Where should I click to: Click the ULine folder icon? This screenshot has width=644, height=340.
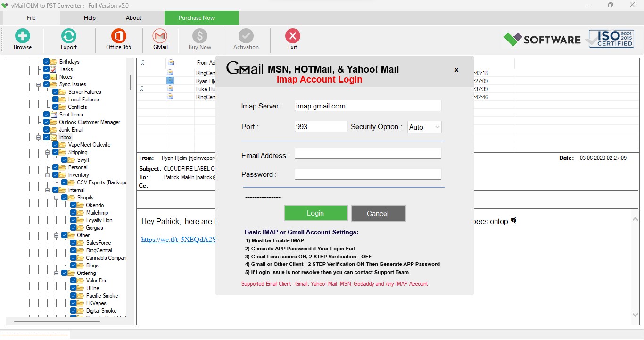[x=81, y=288]
